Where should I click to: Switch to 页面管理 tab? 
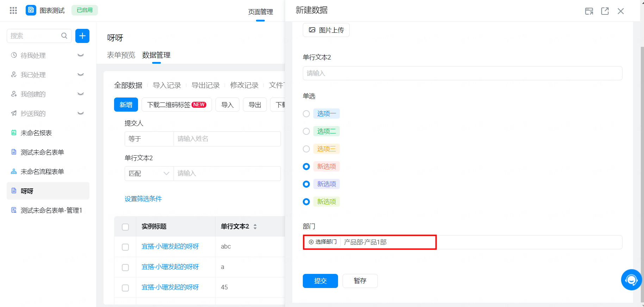261,12
